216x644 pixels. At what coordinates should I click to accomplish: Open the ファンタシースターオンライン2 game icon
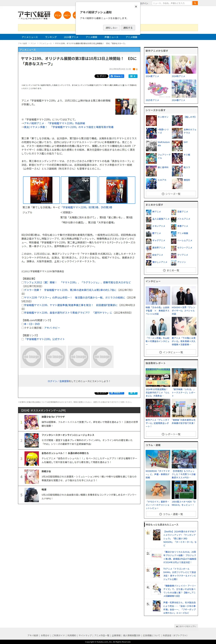[32, 440]
